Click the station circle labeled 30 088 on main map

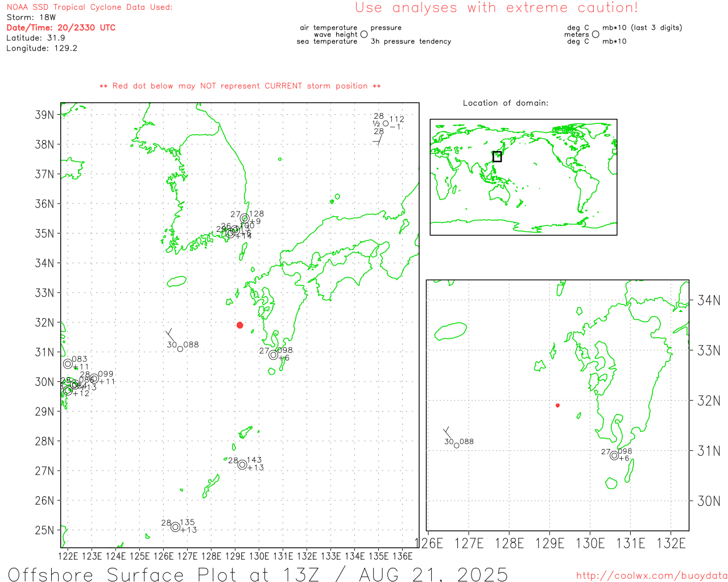pos(180,348)
